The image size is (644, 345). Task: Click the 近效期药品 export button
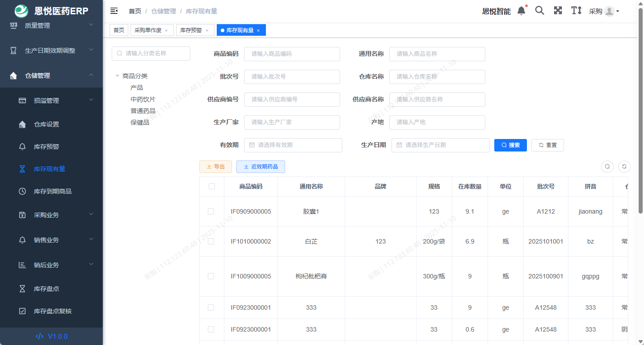click(261, 166)
